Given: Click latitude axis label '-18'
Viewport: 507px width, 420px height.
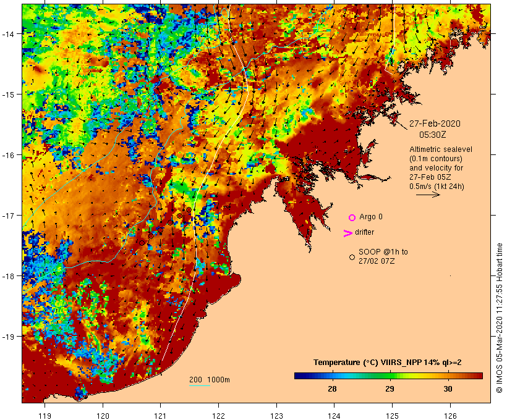Looking at the screenshot, I should (7, 276).
